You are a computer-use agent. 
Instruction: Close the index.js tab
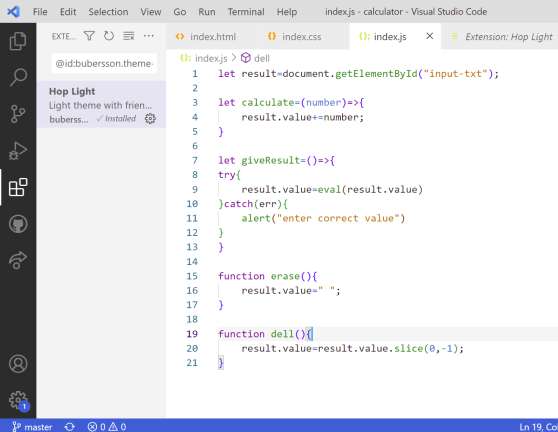click(x=430, y=36)
